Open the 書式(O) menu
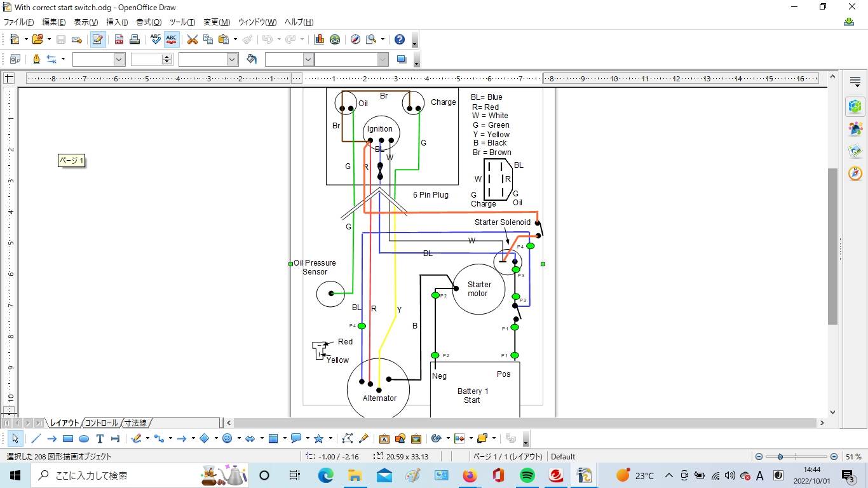 point(149,22)
